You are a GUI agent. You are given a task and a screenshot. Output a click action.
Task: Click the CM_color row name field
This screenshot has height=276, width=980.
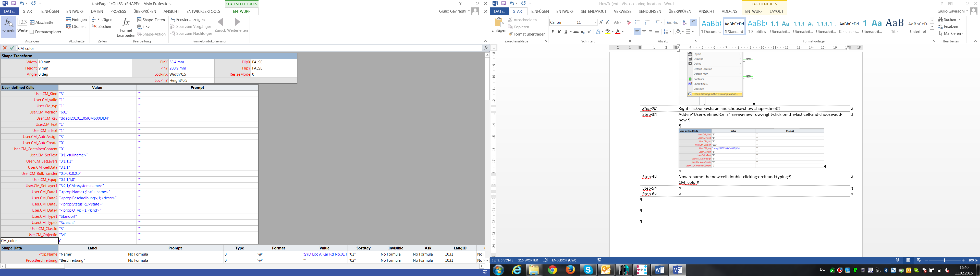pos(29,241)
